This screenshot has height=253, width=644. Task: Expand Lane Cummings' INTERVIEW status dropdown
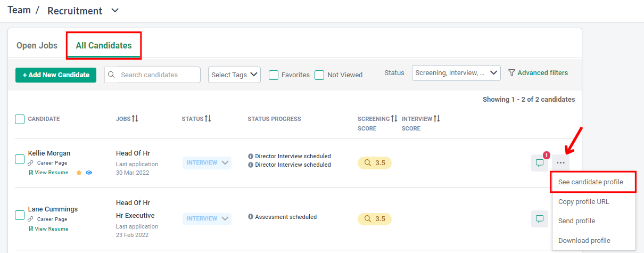(207, 218)
